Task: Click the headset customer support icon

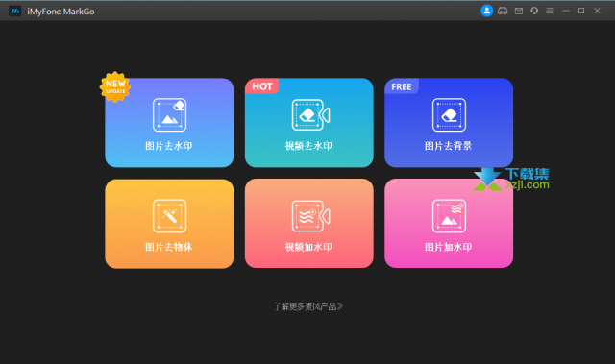Action: [x=534, y=11]
